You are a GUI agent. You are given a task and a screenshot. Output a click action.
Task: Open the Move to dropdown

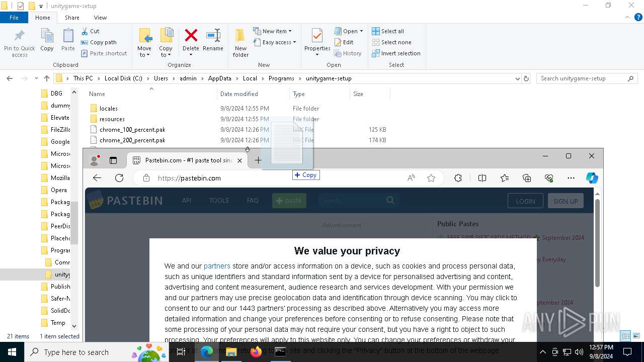click(144, 43)
